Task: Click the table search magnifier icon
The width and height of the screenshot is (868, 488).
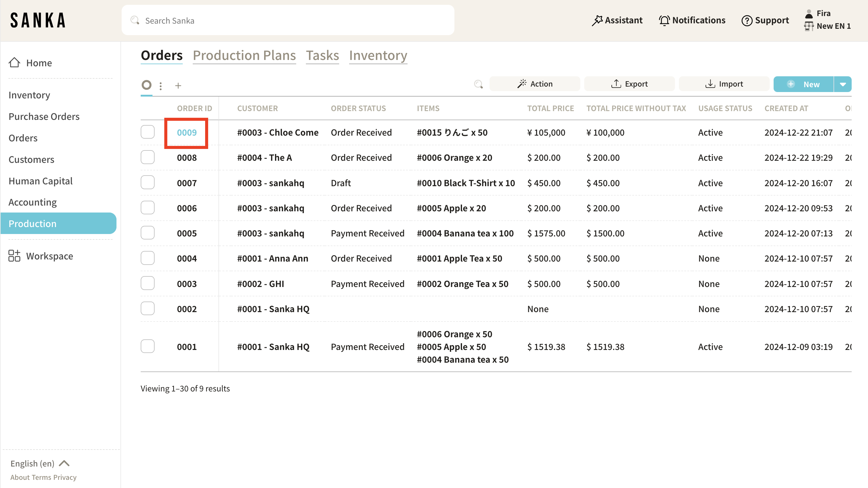Action: 478,84
